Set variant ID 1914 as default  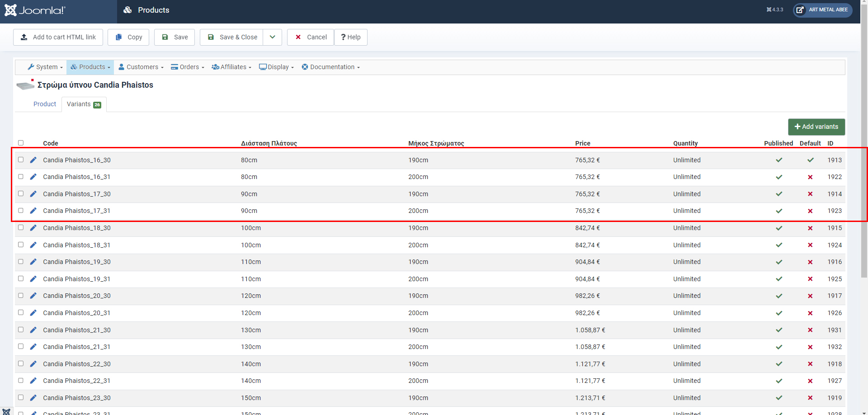(x=810, y=194)
